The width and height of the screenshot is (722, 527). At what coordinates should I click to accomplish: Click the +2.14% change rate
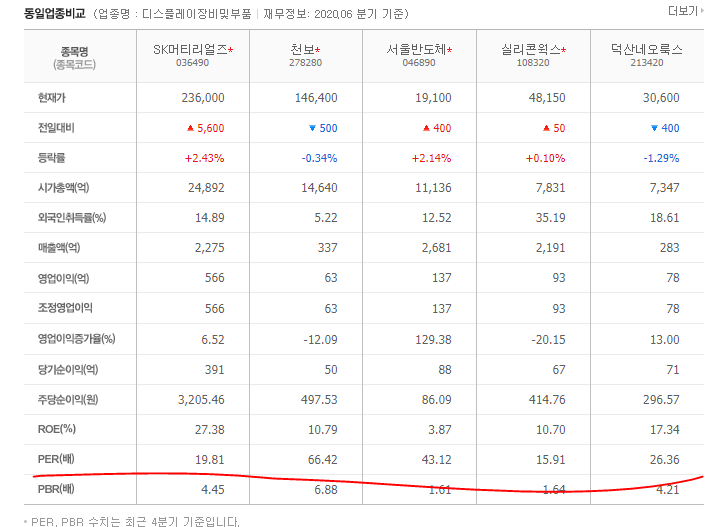click(x=431, y=158)
